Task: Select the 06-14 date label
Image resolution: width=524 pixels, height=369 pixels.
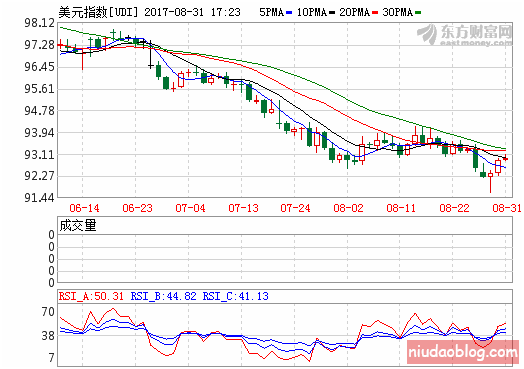Action: pos(84,208)
